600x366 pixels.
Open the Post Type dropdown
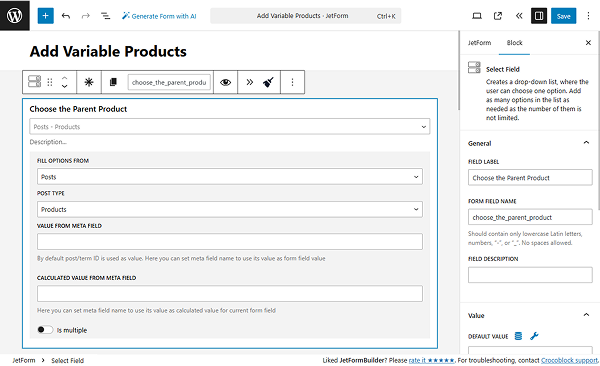pos(230,209)
